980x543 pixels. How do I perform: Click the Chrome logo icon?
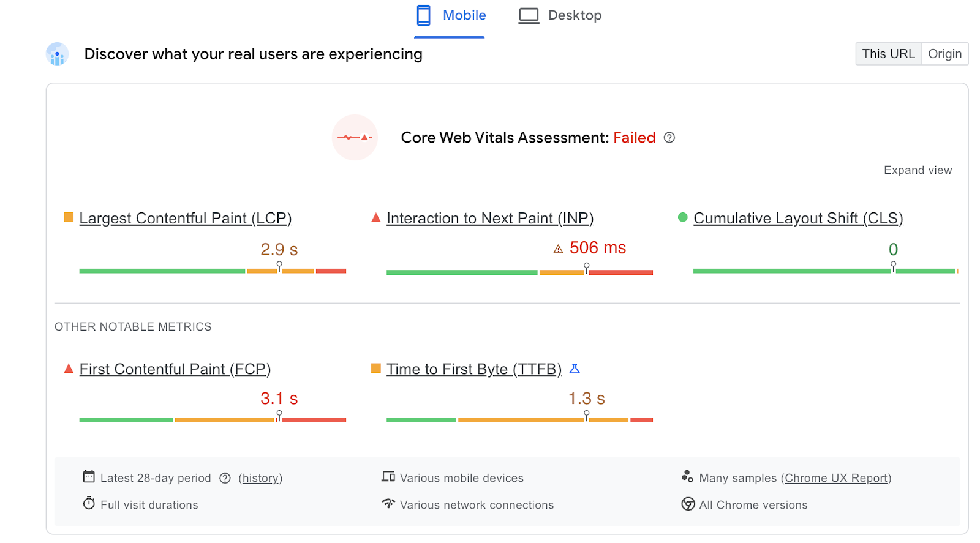point(688,504)
